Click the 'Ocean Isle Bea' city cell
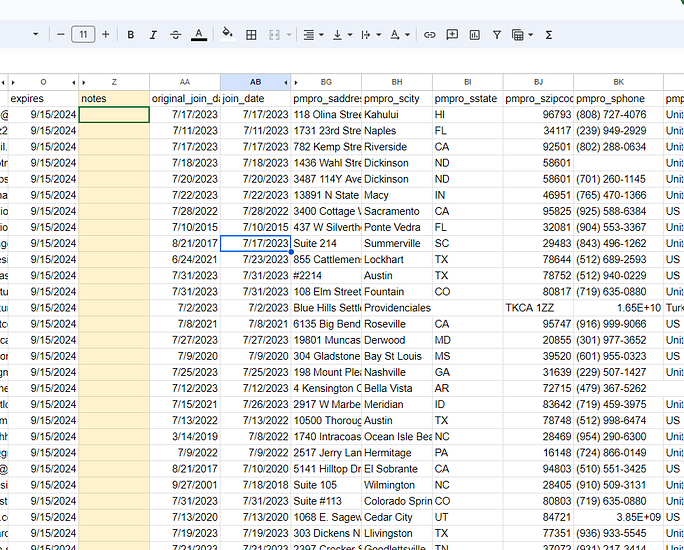Image resolution: width=684 pixels, height=550 pixels. coord(397,437)
